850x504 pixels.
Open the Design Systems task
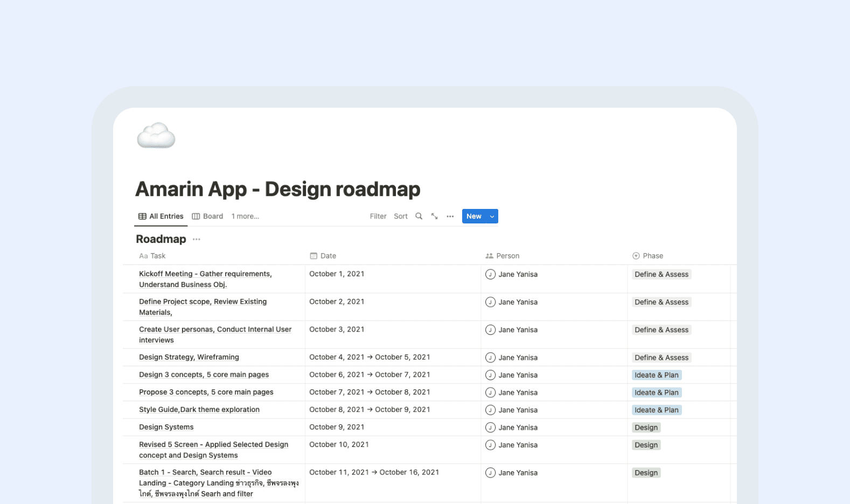[x=166, y=427]
